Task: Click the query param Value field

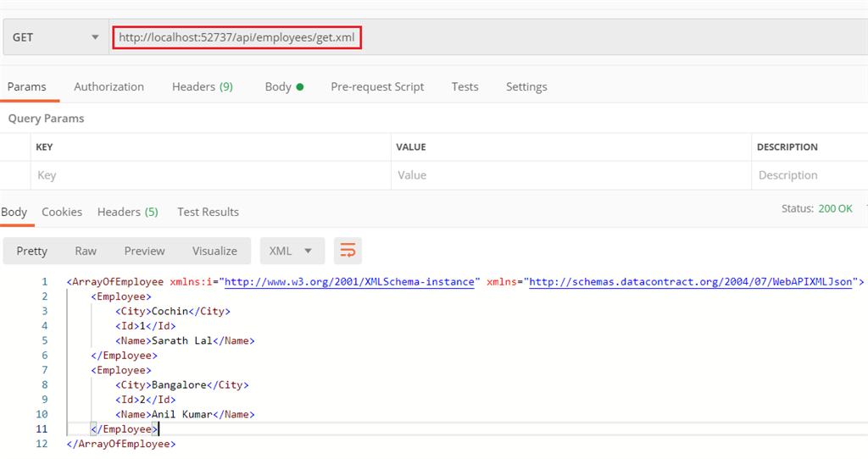Action: point(570,175)
